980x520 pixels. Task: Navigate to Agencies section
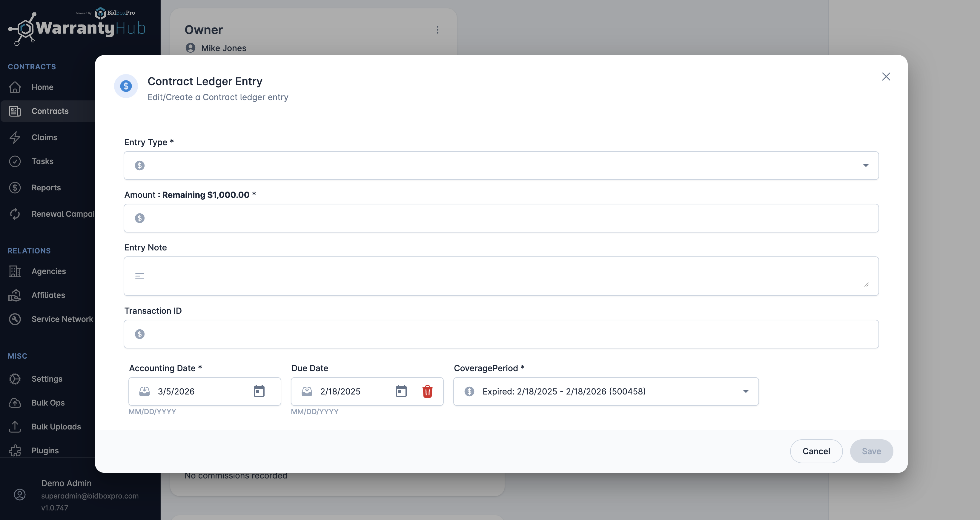[48, 271]
